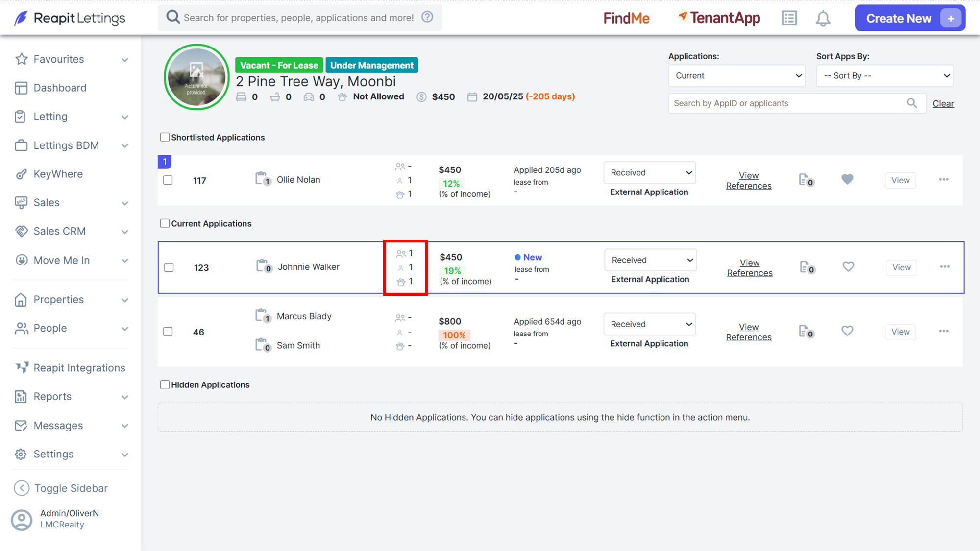
Task: Open the three-dots menu for application 46
Action: coord(944,331)
